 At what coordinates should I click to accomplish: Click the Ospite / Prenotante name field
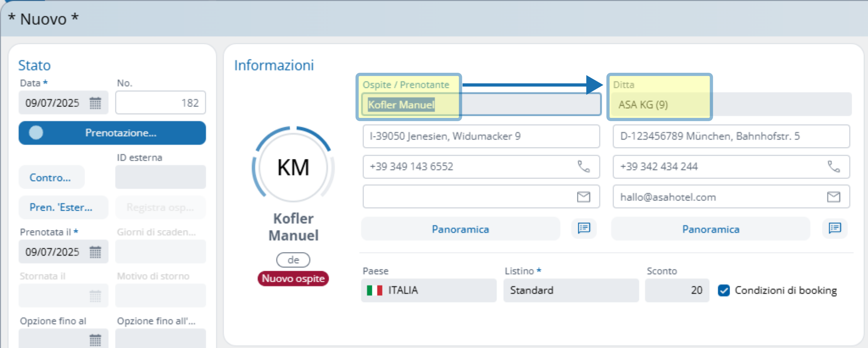click(481, 104)
